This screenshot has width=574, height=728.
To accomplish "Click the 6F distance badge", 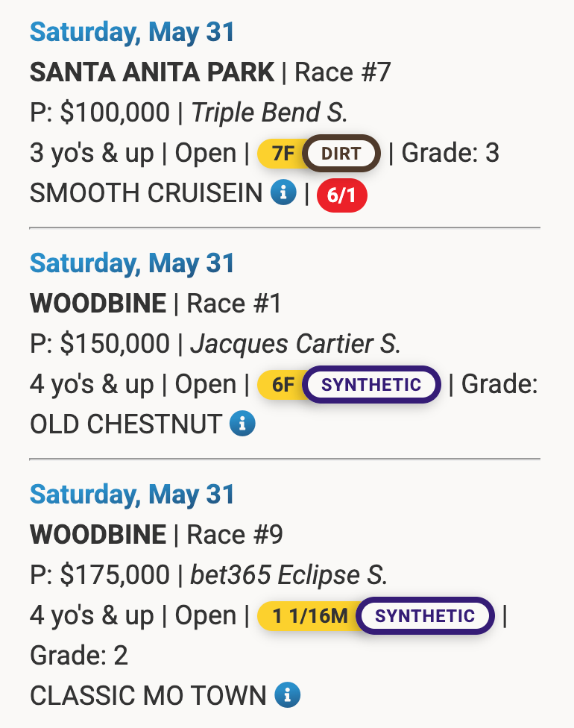I will pyautogui.click(x=283, y=385).
